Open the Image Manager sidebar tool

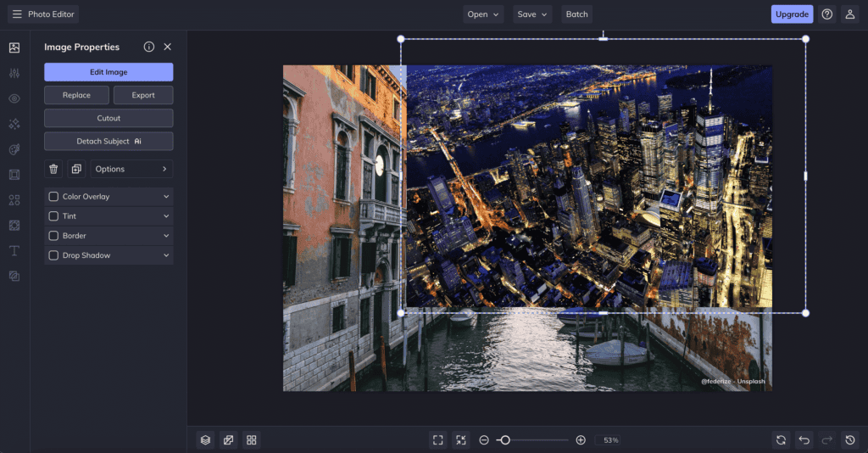coord(14,48)
